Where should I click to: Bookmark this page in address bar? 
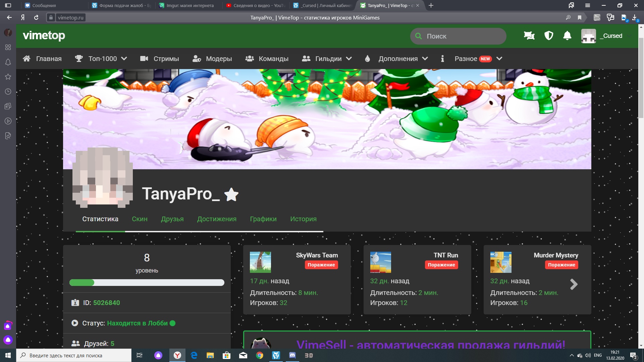580,17
